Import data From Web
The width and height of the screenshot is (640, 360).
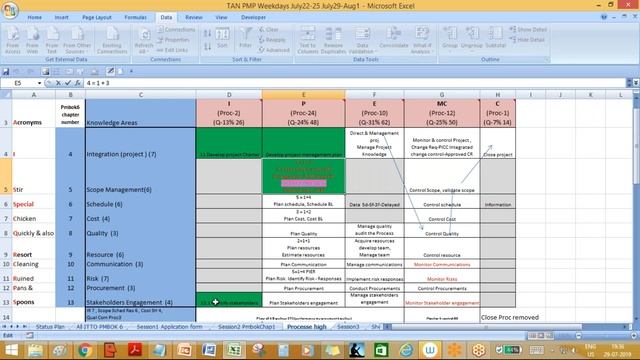[32, 40]
